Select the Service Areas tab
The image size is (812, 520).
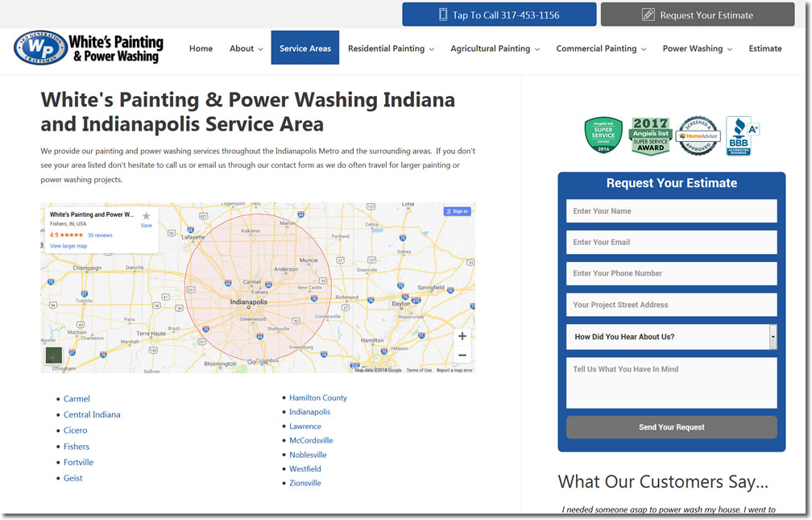[305, 48]
